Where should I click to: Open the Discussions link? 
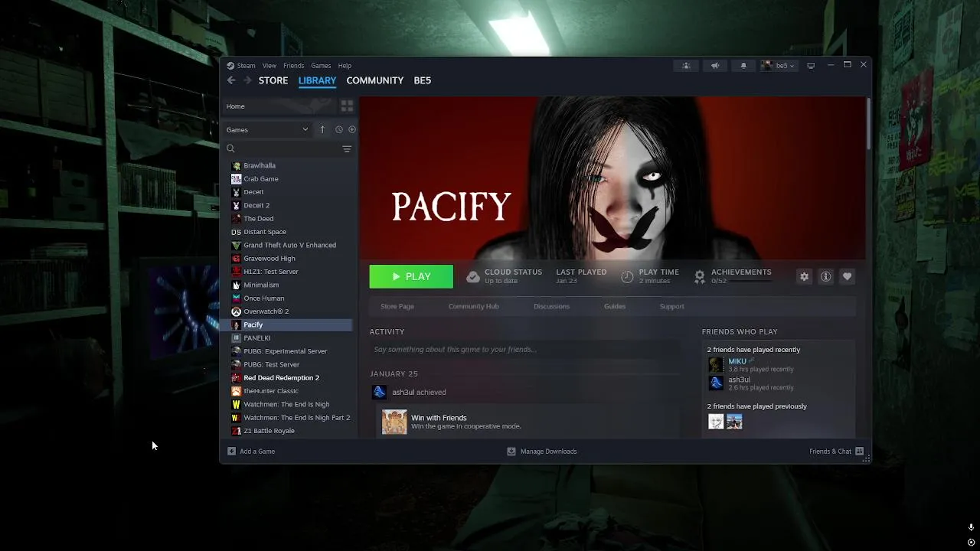pos(551,306)
